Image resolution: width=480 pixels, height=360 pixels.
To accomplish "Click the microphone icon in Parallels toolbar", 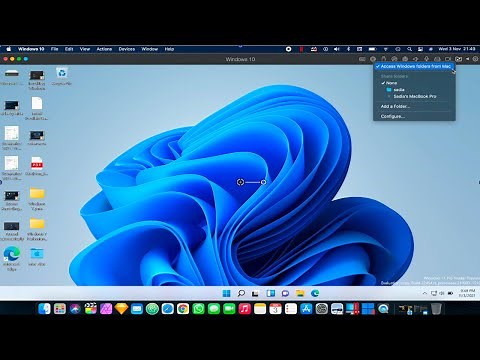I will [426, 59].
